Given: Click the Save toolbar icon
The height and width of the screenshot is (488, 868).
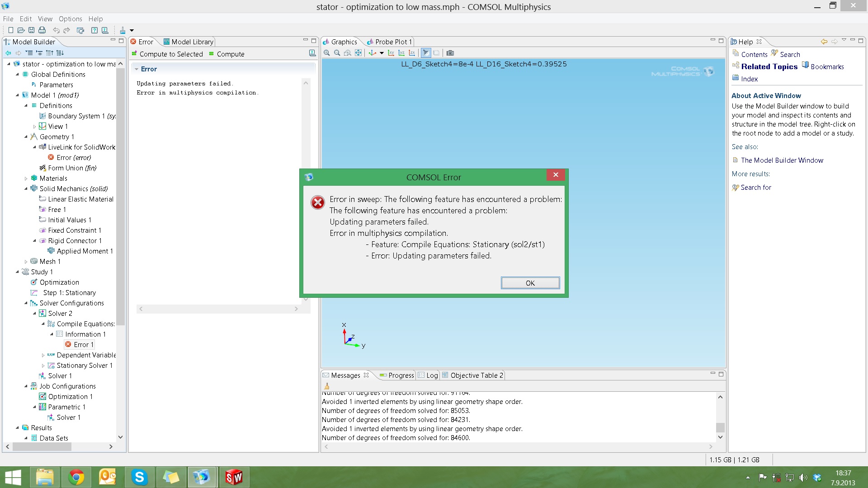Looking at the screenshot, I should [x=31, y=30].
